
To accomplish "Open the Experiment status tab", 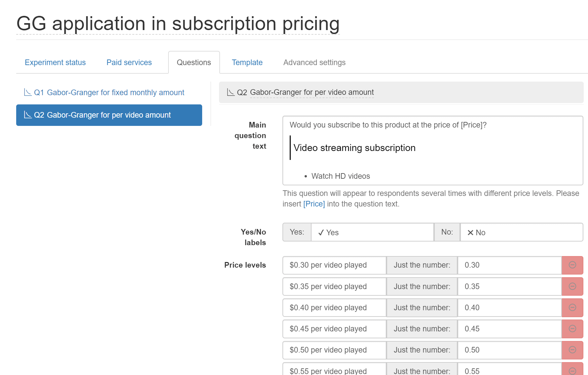I will tap(55, 62).
